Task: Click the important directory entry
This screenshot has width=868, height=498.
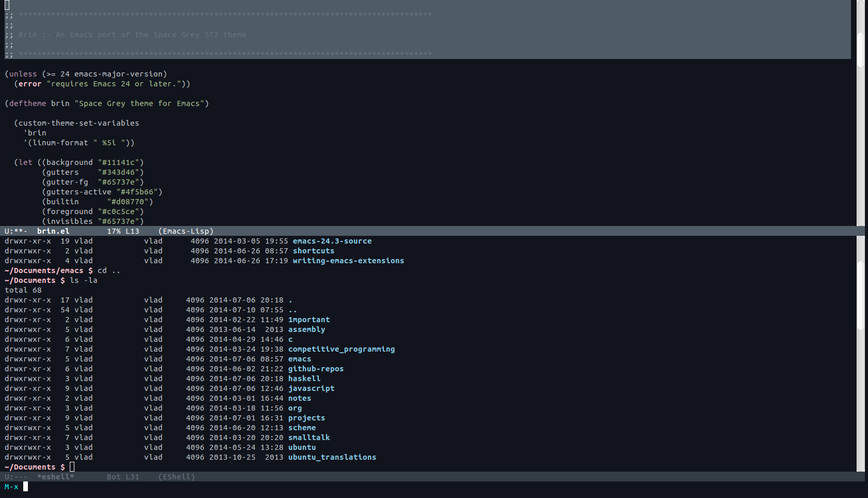Action: (309, 320)
